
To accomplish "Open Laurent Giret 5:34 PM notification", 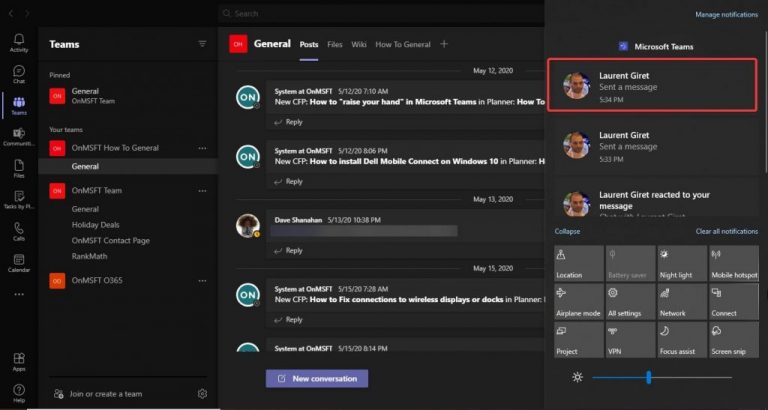I will [x=652, y=85].
